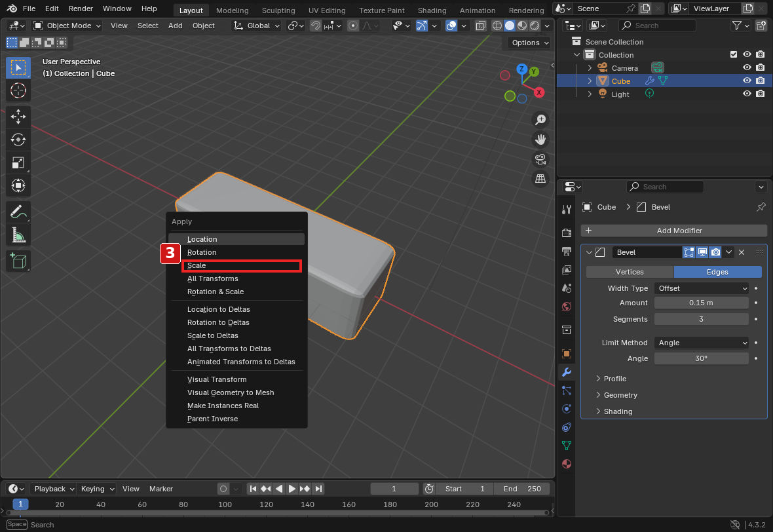The width and height of the screenshot is (773, 532).
Task: Activate the Annotate pencil tool
Action: tap(18, 212)
